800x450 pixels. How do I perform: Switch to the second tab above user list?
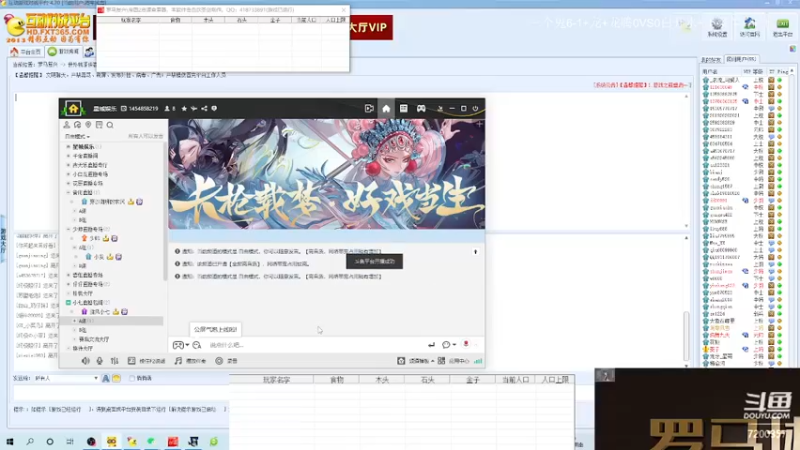741,59
